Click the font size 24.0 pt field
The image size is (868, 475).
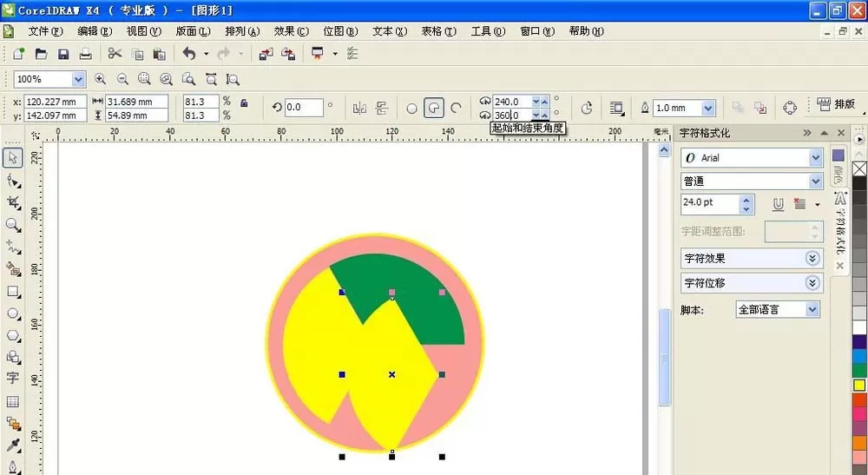[710, 202]
